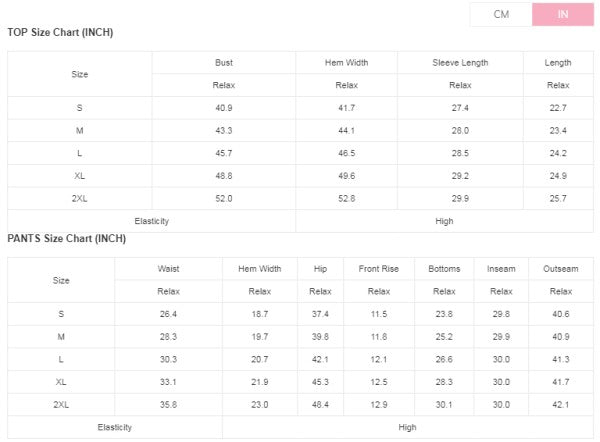Click the Bottoms column header
This screenshot has width=600, height=442.
coord(444,269)
